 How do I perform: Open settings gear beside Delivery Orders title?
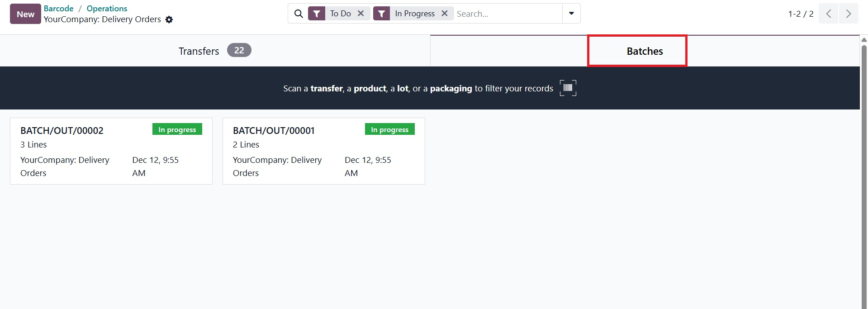pos(169,19)
